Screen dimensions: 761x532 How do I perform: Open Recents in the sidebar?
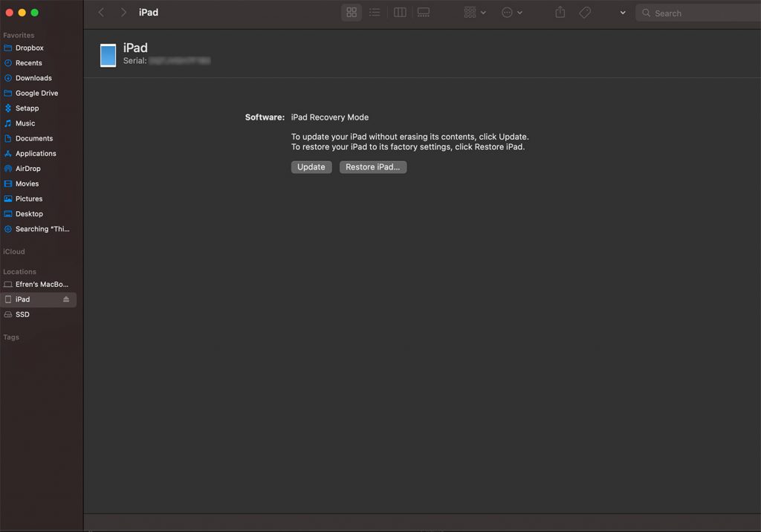[x=39, y=63]
